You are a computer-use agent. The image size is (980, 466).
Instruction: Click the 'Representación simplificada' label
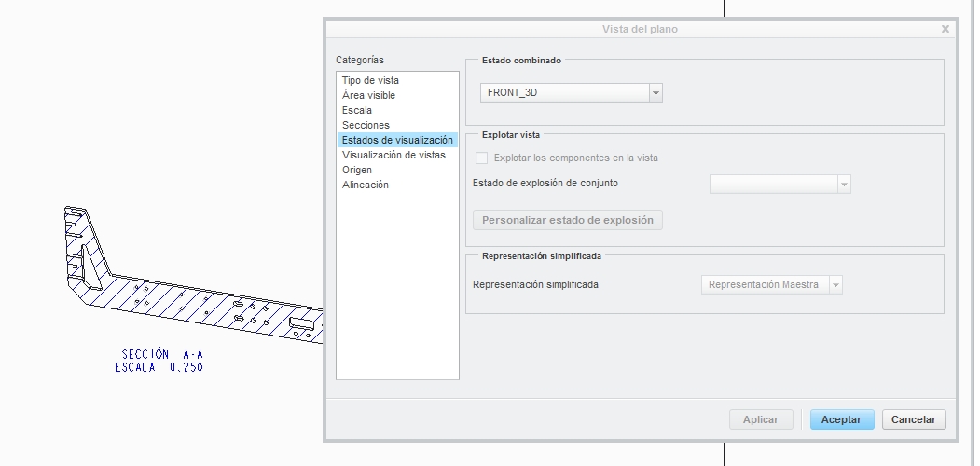click(x=535, y=285)
